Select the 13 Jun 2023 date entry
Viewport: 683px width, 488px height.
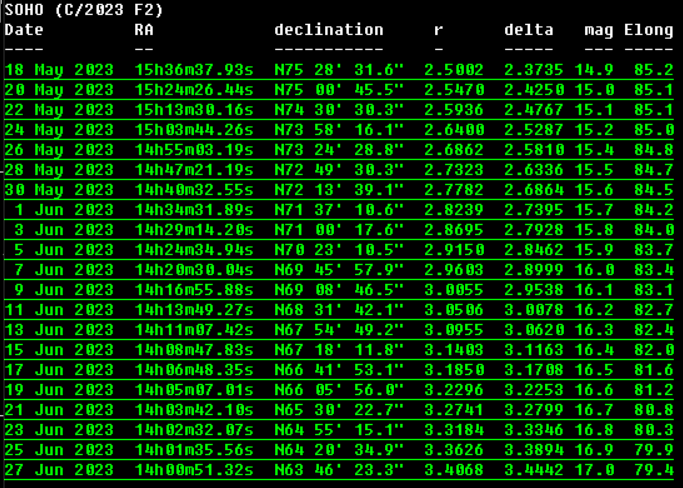[59, 330]
